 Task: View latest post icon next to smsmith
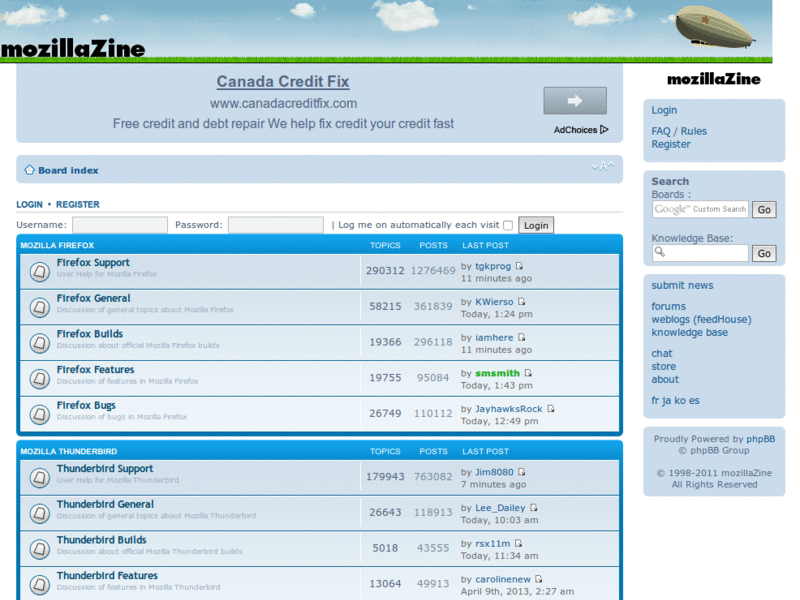point(528,373)
